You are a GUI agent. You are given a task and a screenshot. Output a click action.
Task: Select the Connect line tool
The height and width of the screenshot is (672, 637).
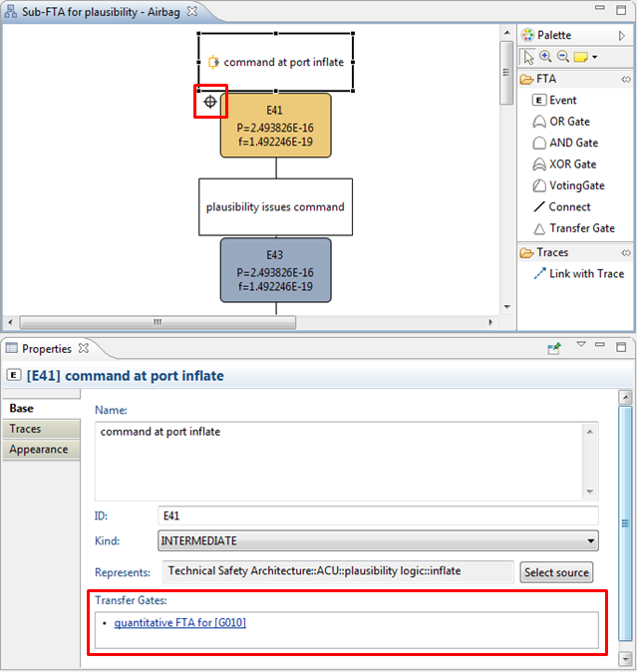point(561,207)
